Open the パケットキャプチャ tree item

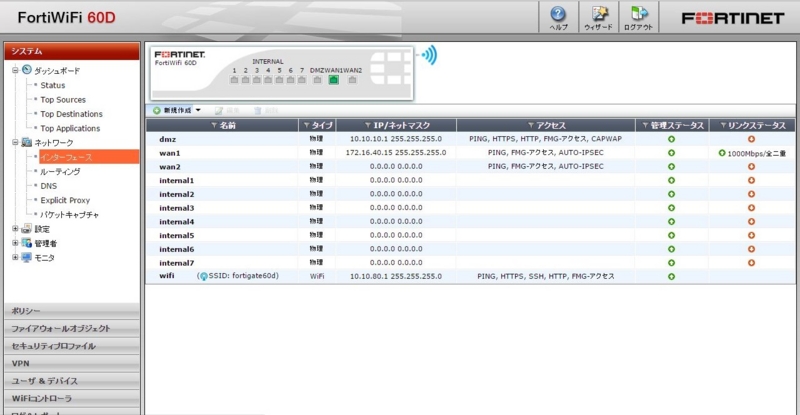69,214
